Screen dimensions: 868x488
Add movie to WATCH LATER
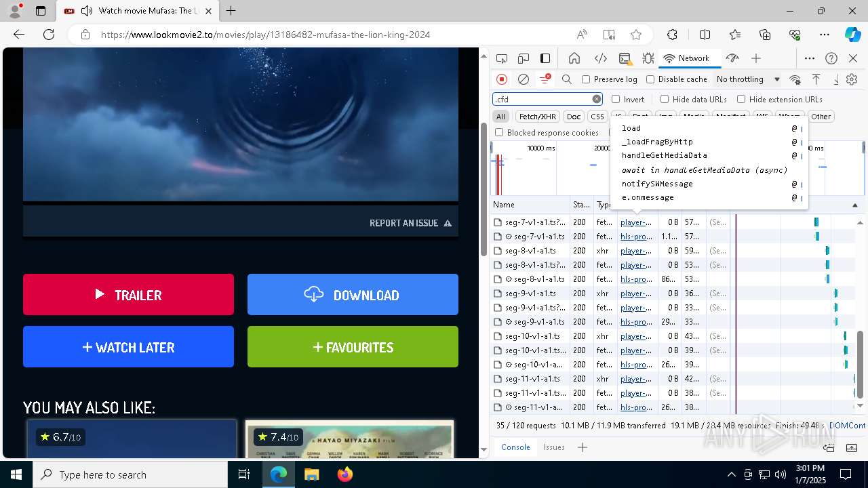click(128, 346)
